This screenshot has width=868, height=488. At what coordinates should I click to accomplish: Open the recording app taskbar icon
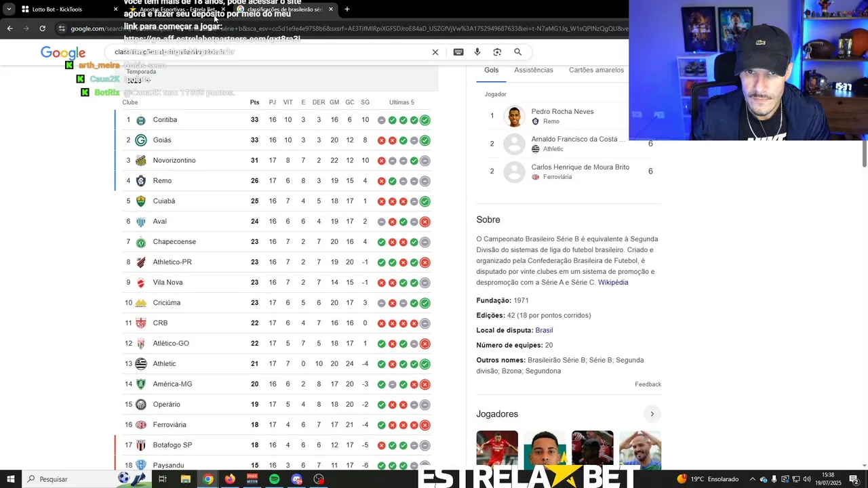coord(319,479)
